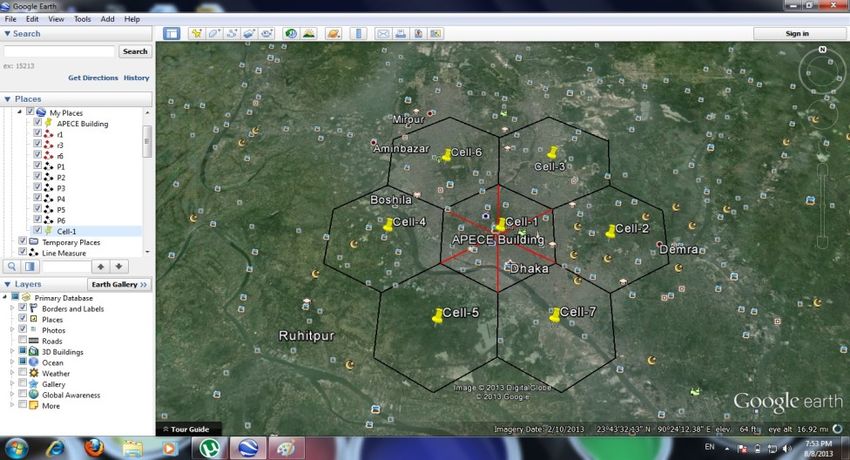Open Firefox from the taskbar
This screenshot has width=850, height=460.
(94, 448)
